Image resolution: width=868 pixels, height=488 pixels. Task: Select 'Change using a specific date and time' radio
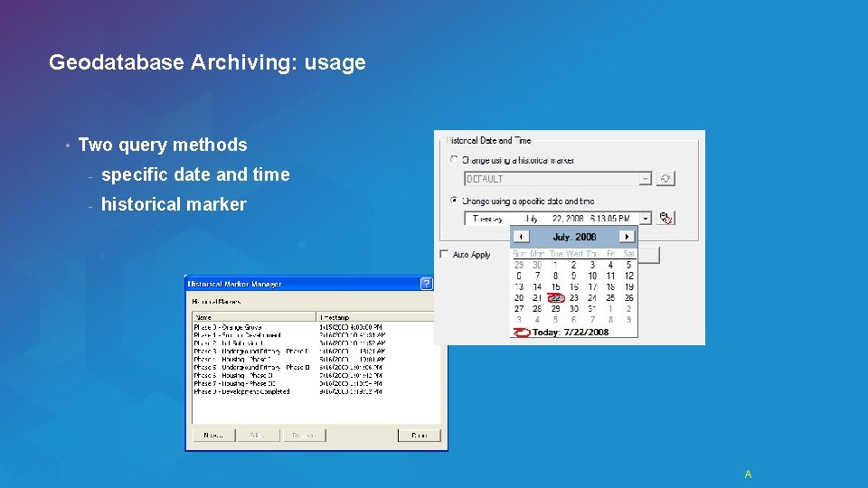(x=454, y=201)
